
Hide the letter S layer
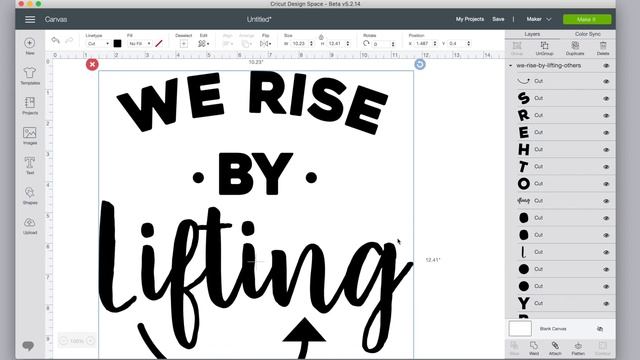pyautogui.click(x=606, y=99)
